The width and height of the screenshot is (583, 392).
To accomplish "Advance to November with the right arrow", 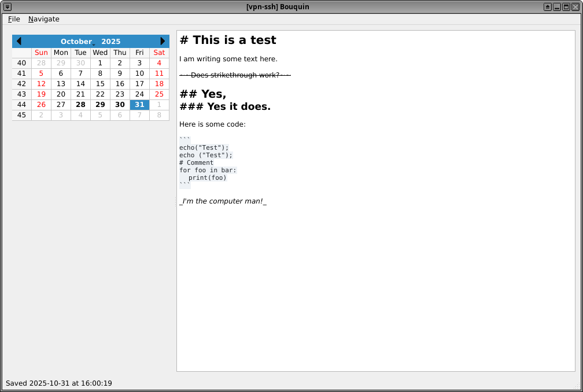I will [x=163, y=41].
